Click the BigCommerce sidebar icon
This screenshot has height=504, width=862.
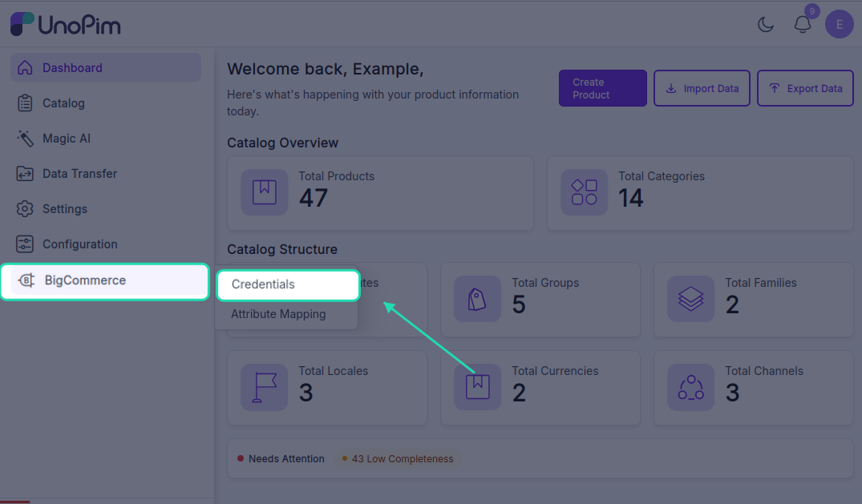26,280
